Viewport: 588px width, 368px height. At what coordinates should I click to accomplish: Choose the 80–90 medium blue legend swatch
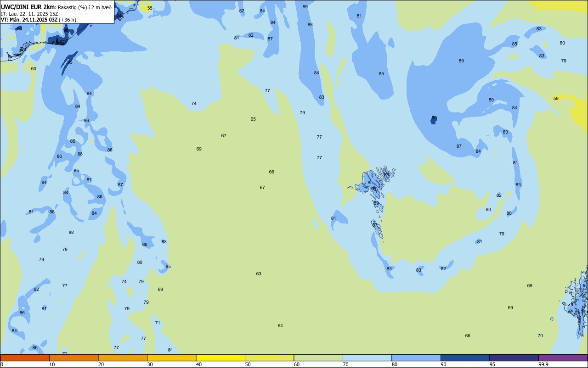pos(416,357)
